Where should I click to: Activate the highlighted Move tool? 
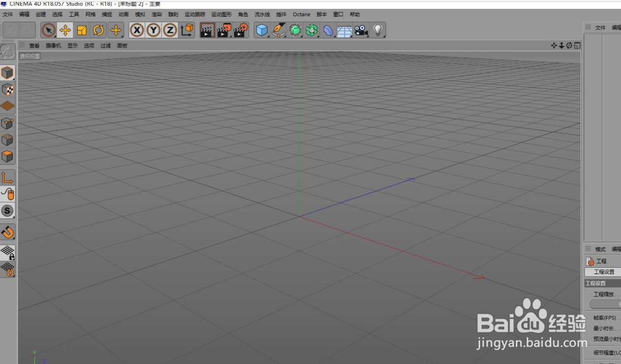pos(65,30)
